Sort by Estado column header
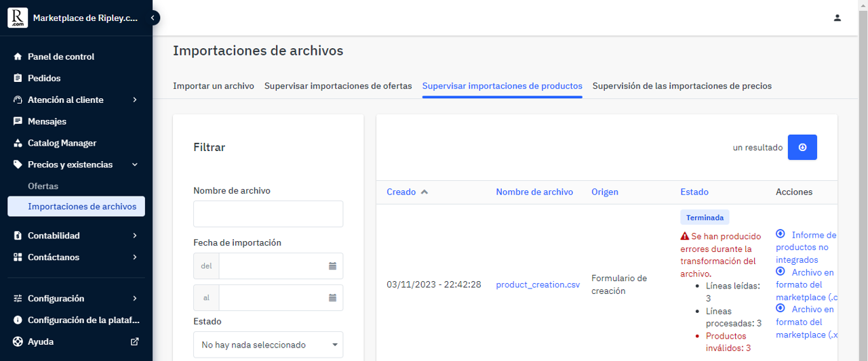 (694, 192)
